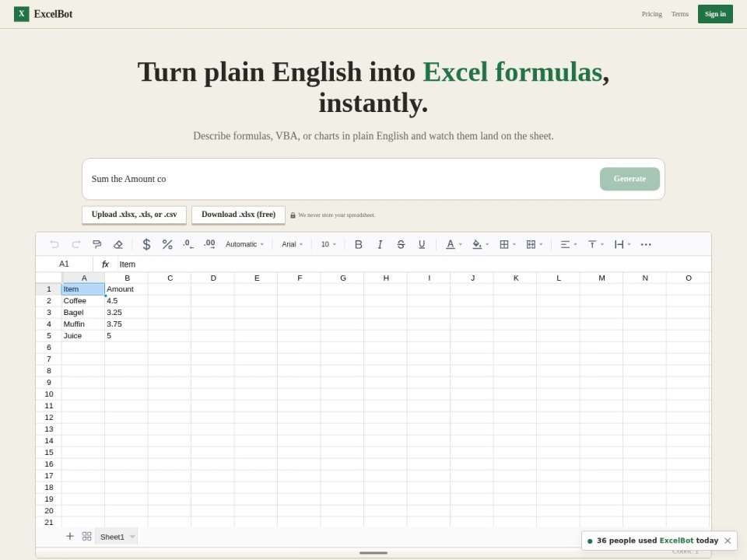This screenshot has width=747, height=560.
Task: Select column A header
Action: pyautogui.click(x=83, y=278)
